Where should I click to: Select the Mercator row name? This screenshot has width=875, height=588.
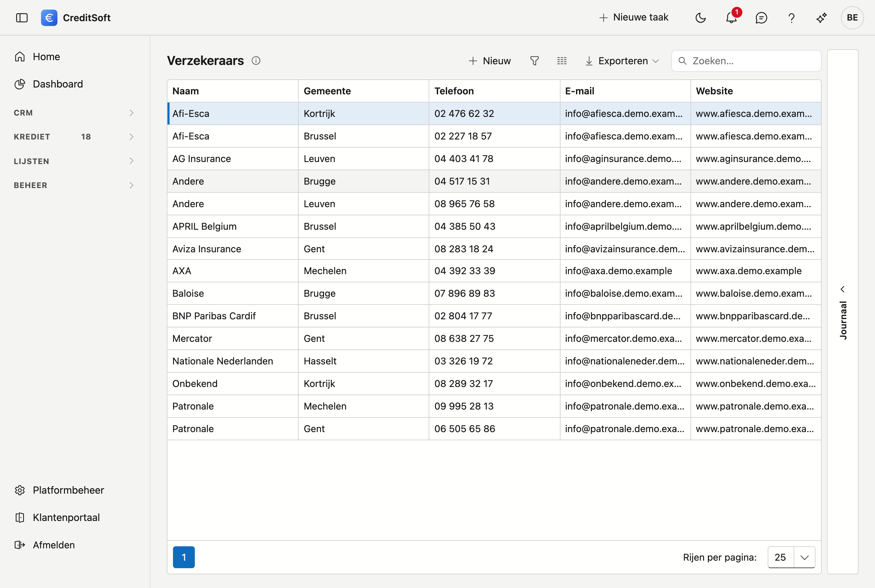pos(192,338)
